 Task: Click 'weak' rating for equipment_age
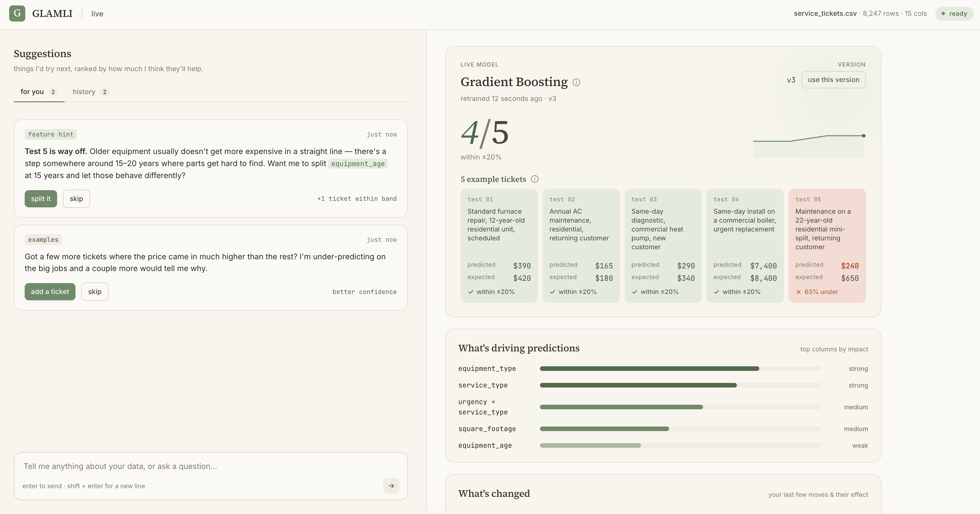click(860, 445)
